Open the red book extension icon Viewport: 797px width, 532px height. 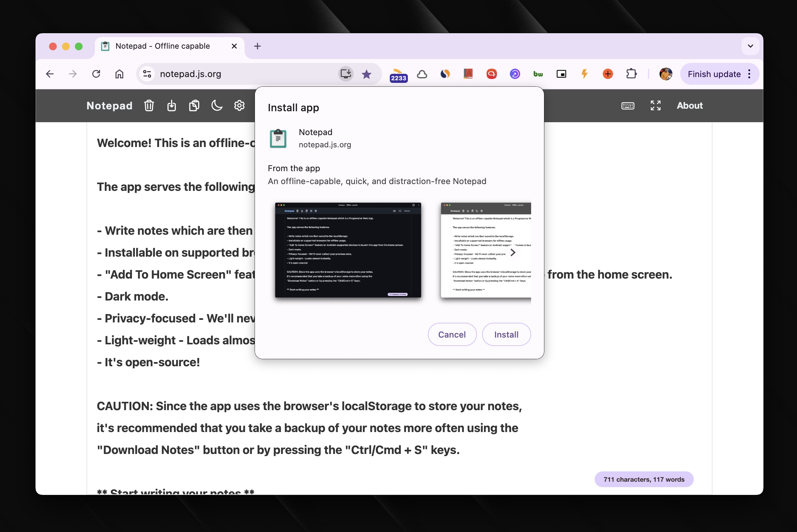[x=468, y=74]
